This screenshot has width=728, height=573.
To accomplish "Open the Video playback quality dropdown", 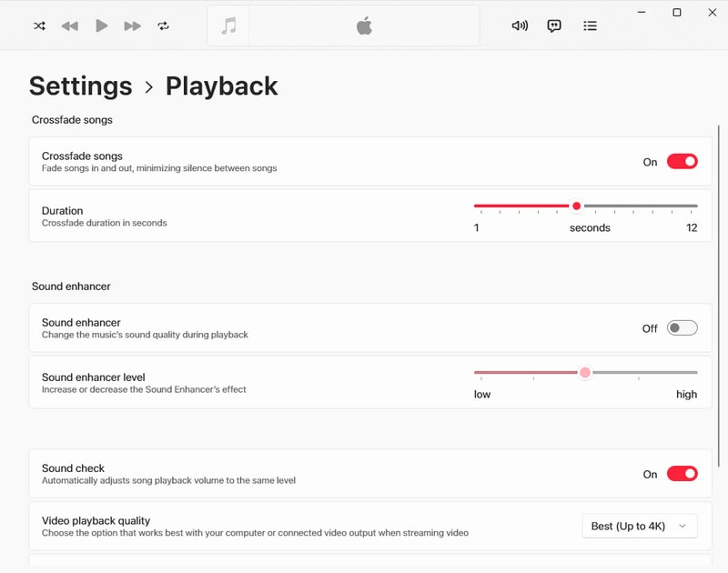I will pyautogui.click(x=640, y=527).
